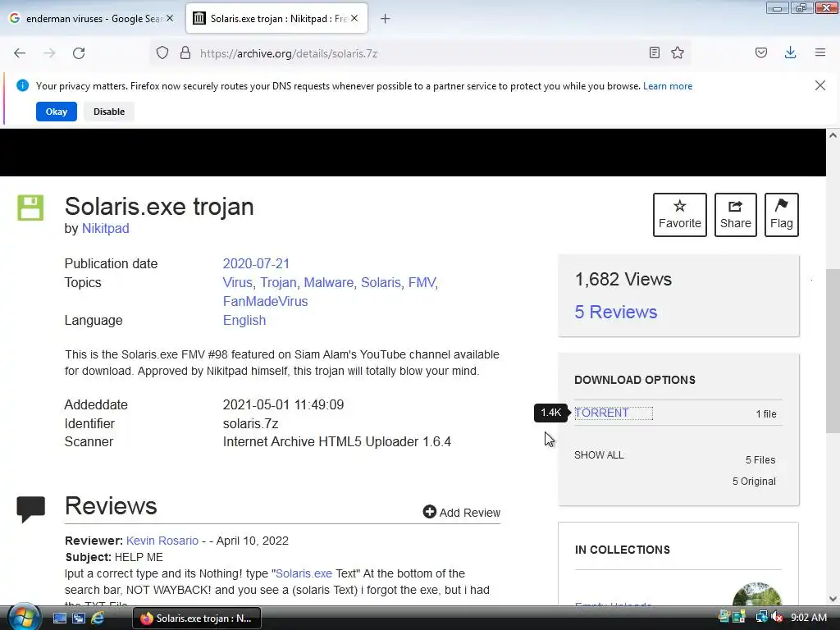Image resolution: width=840 pixels, height=630 pixels.
Task: Close the enderman viruses Google tab
Action: (x=170, y=18)
